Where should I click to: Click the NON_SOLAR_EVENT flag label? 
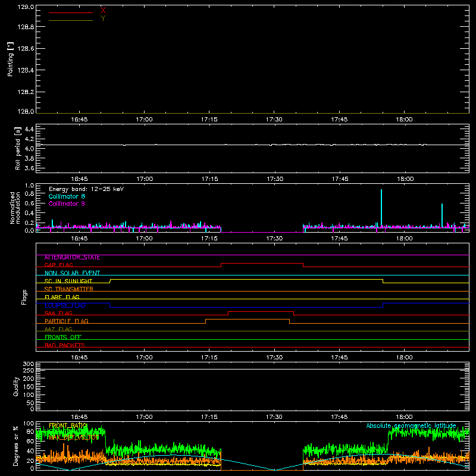tap(72, 273)
